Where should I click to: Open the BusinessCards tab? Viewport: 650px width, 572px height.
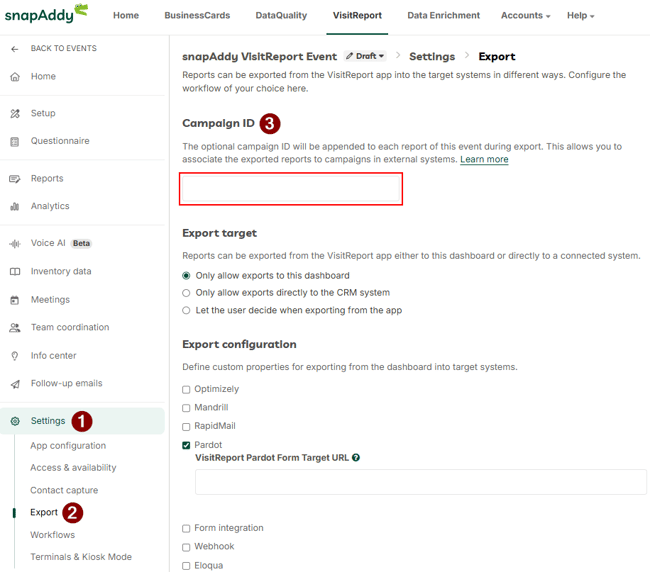pyautogui.click(x=197, y=16)
